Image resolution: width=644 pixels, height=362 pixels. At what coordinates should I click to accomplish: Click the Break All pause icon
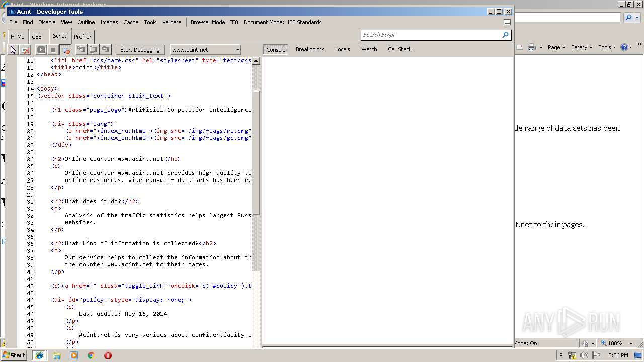tap(53, 50)
